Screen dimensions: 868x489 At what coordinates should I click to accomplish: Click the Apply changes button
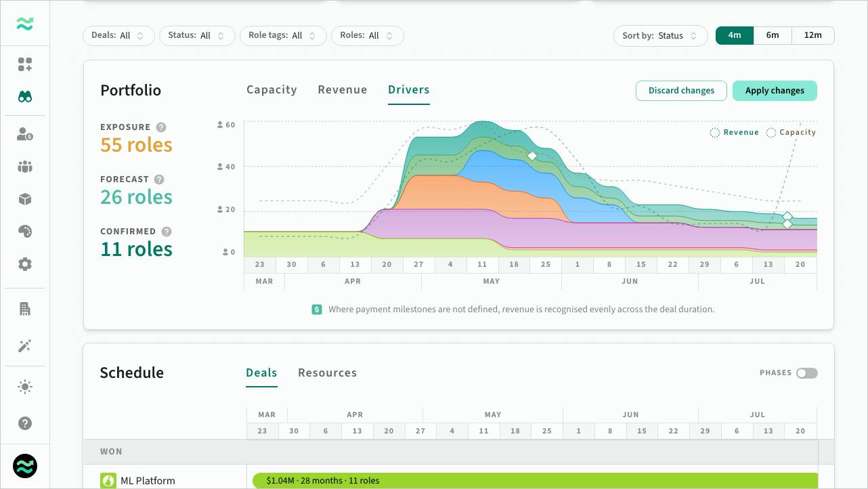coord(775,91)
